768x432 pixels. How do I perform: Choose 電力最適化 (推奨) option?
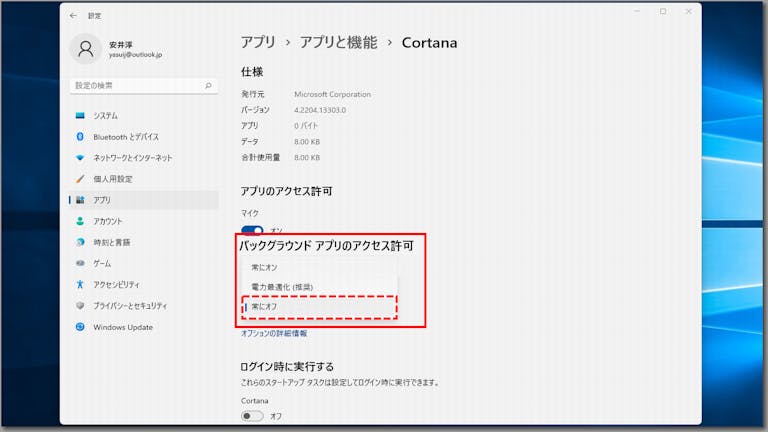(x=319, y=287)
